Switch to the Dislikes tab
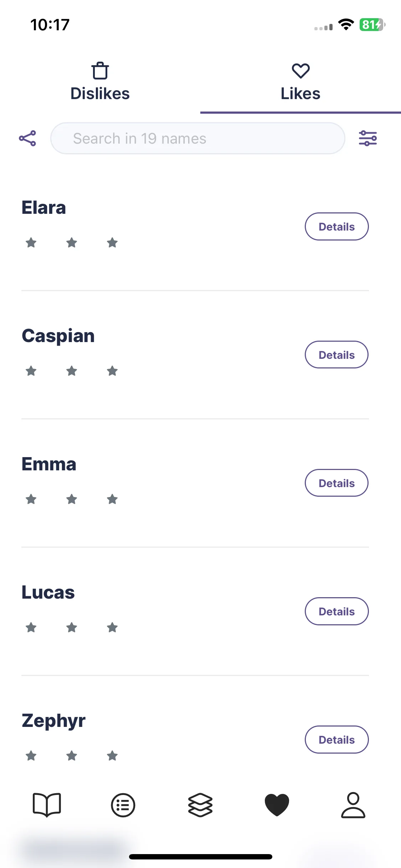The width and height of the screenshot is (401, 868). 100,82
